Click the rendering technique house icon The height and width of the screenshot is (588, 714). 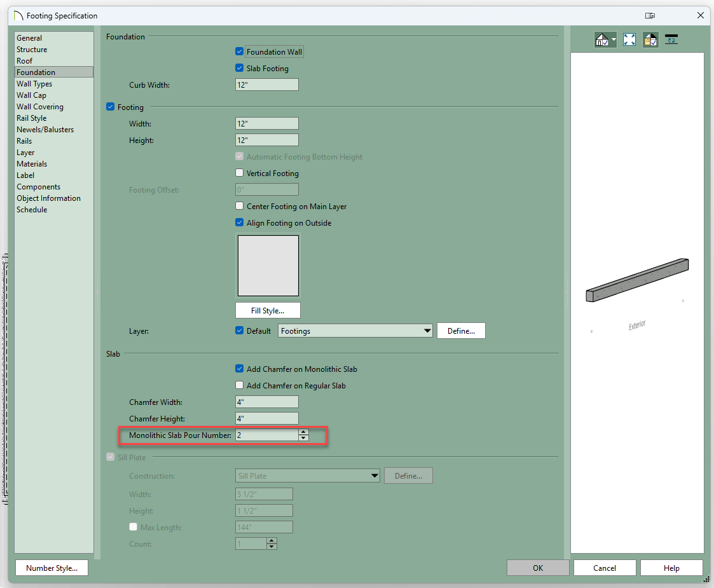click(602, 39)
